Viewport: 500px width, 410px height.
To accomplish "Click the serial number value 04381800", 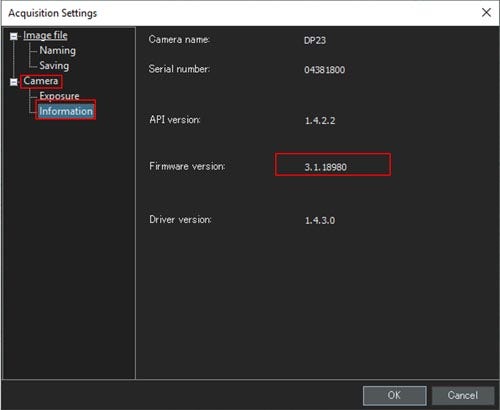I will (324, 70).
